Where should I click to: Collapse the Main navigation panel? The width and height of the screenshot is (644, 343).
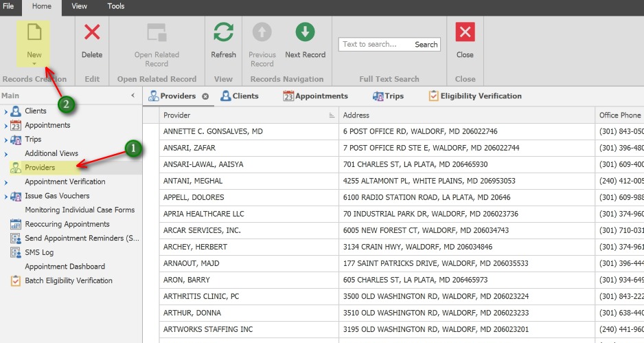point(133,96)
